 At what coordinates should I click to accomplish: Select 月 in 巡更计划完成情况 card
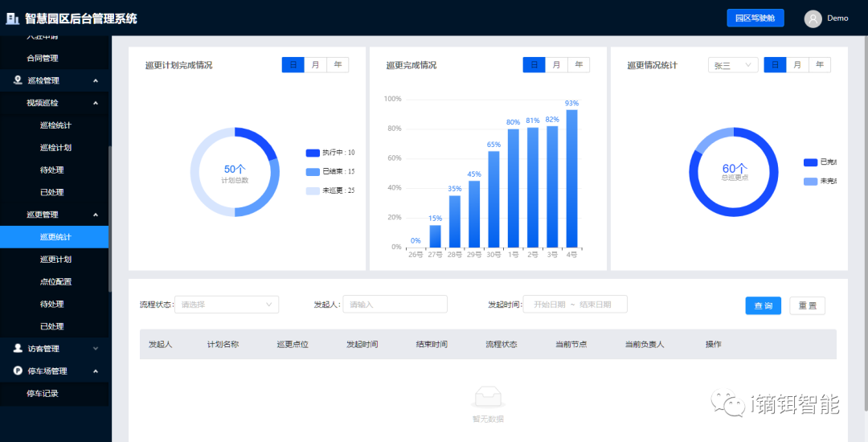pos(315,65)
